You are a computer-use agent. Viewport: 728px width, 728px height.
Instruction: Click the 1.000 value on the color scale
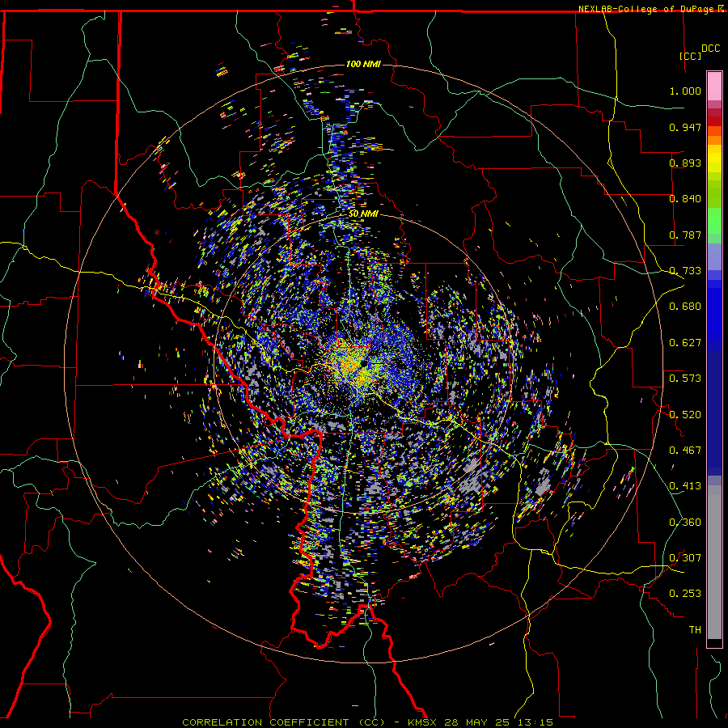pyautogui.click(x=685, y=91)
